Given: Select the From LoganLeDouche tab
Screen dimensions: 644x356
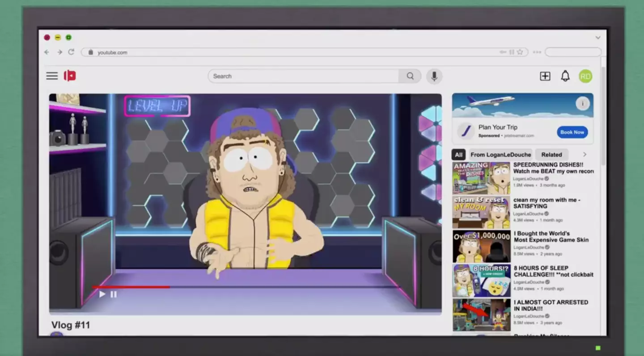Looking at the screenshot, I should coord(500,154).
